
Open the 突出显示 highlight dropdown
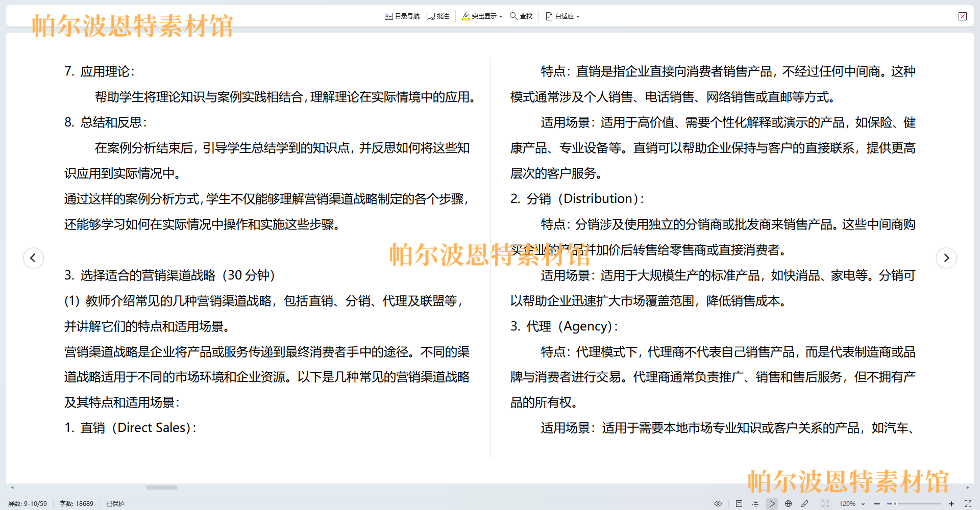click(x=482, y=16)
